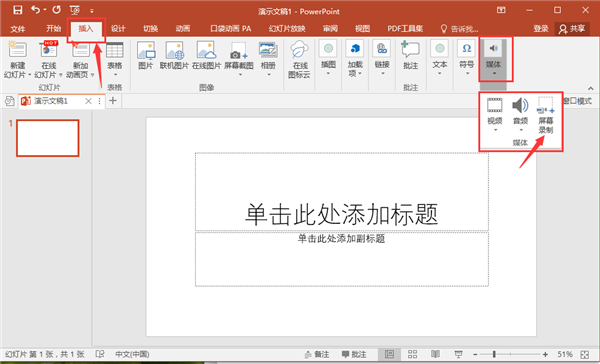This screenshot has height=364, width=600.
Task: Start screen recording (屏幕录制)
Action: [x=546, y=116]
